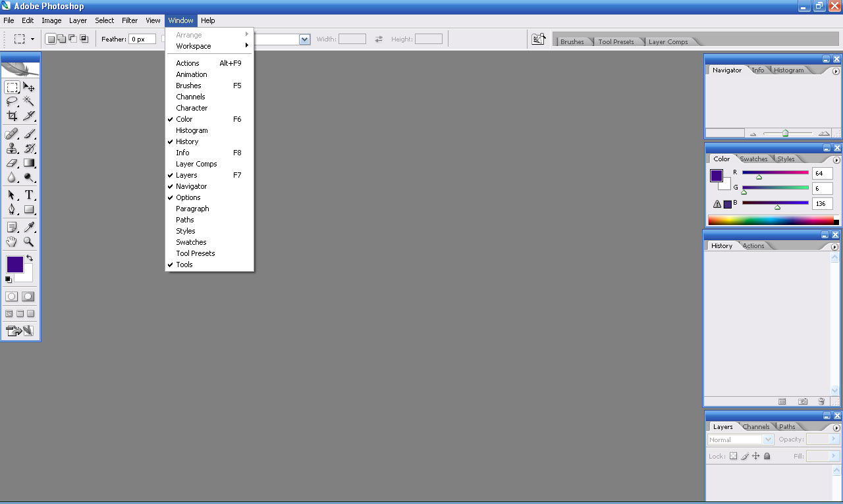
Task: Open the Fill slider arrow in Layers
Action: (834, 455)
